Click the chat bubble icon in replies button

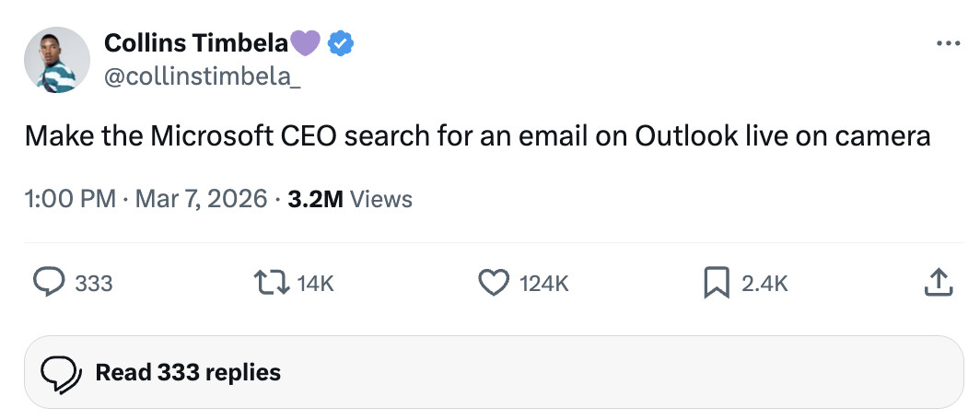61,373
